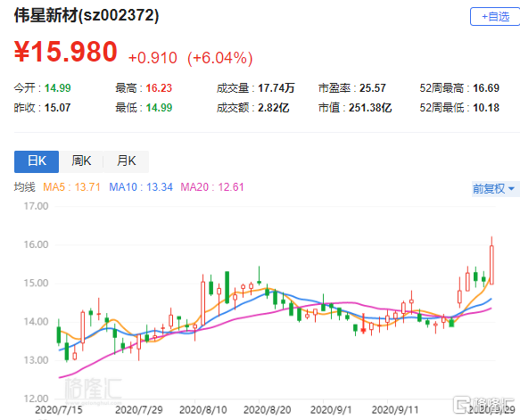Select the stock title 伟星新材(sz002372)

(x=87, y=15)
